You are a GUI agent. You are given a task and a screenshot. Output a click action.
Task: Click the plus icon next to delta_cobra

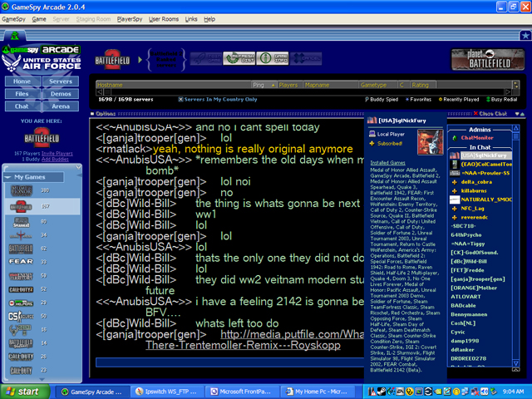[x=455, y=182]
